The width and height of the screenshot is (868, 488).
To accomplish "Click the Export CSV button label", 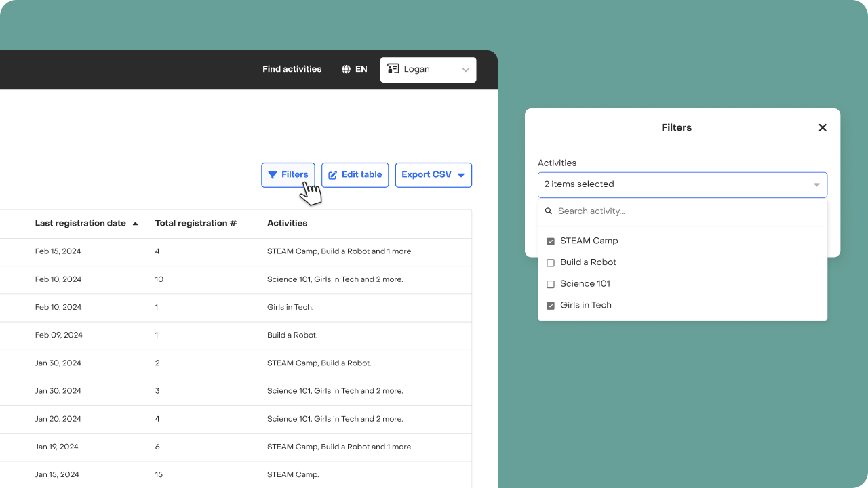I will coord(427,175).
